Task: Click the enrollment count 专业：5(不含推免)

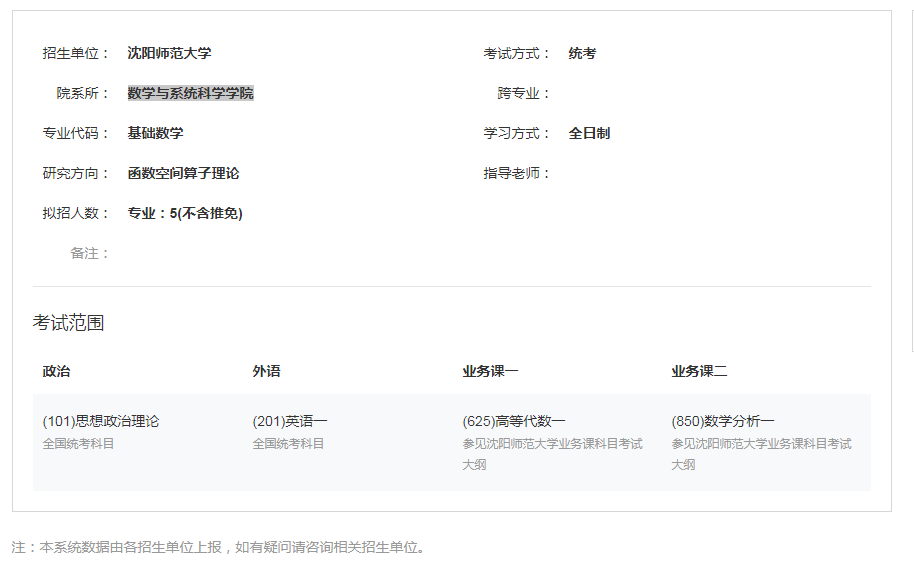Action: (x=185, y=213)
